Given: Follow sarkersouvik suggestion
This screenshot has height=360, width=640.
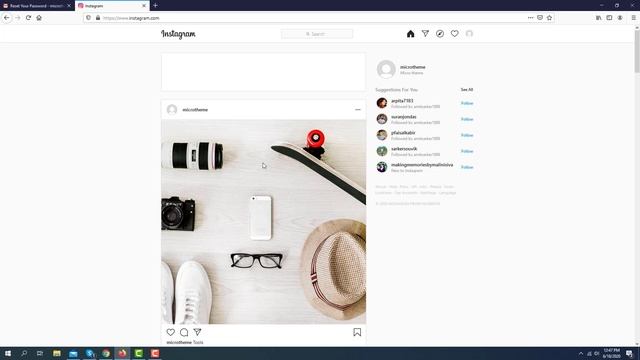Looking at the screenshot, I should (x=467, y=151).
